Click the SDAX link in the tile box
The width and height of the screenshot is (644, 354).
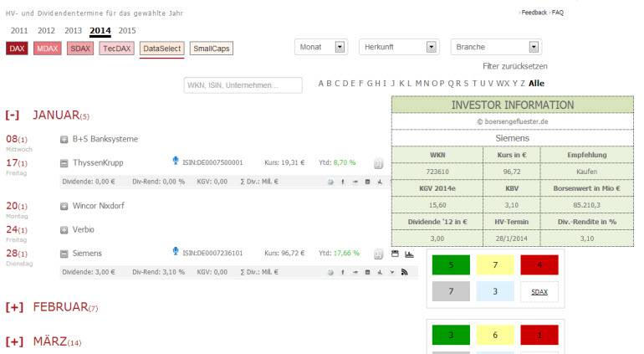(x=539, y=292)
